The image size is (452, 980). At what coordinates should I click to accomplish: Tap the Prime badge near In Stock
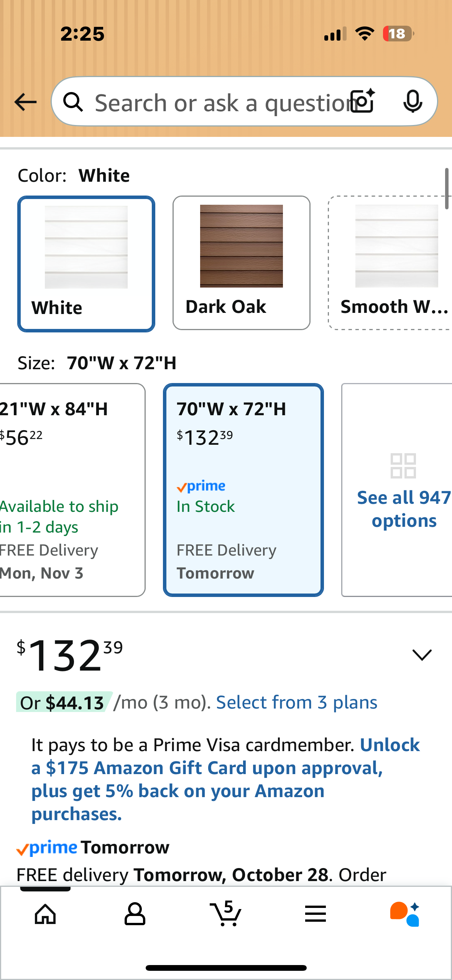pos(201,486)
